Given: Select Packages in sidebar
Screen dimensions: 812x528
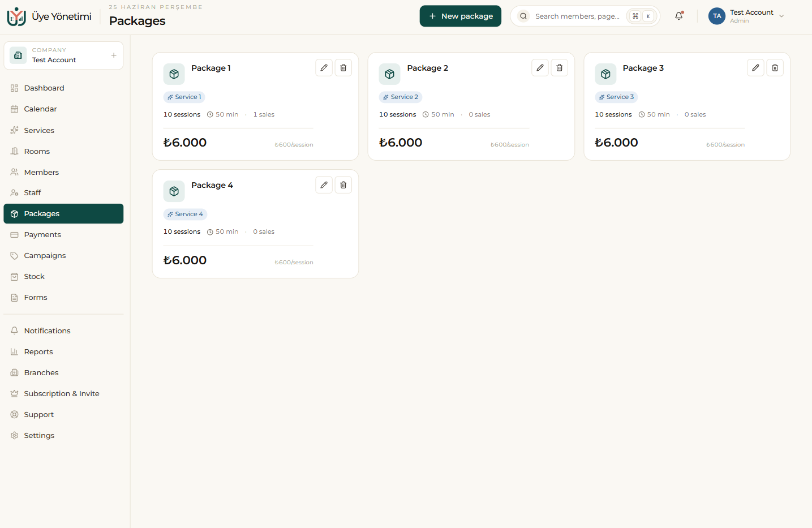Looking at the screenshot, I should point(63,214).
